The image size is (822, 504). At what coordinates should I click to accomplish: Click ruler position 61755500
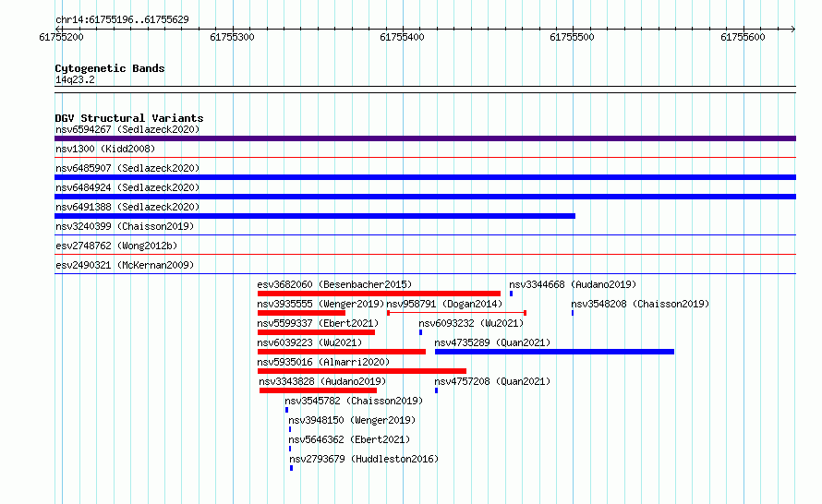(572, 37)
